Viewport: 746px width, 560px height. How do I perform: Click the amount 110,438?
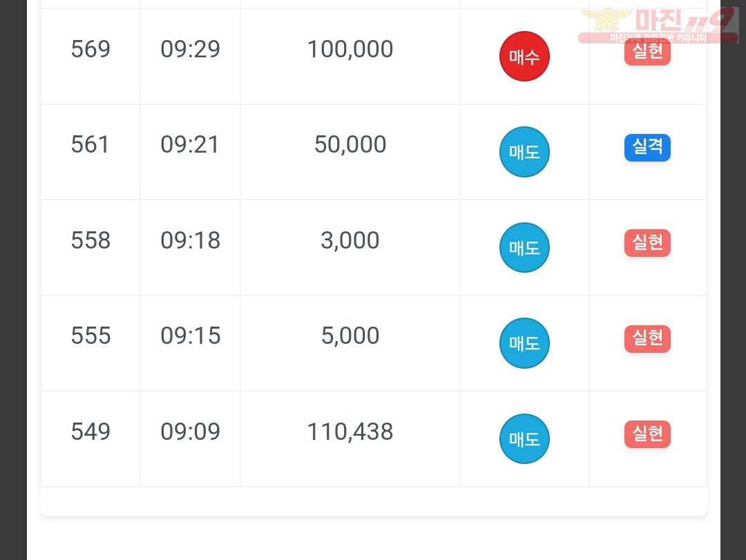click(350, 432)
